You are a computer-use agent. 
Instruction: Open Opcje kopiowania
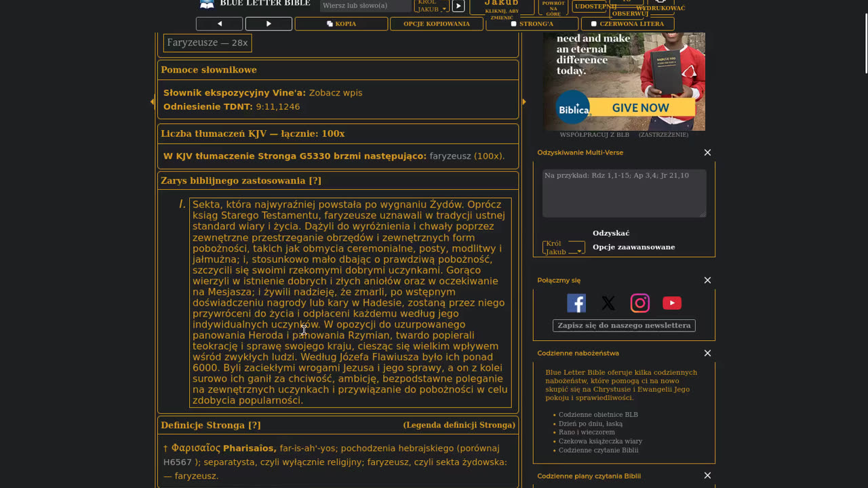tap(437, 24)
